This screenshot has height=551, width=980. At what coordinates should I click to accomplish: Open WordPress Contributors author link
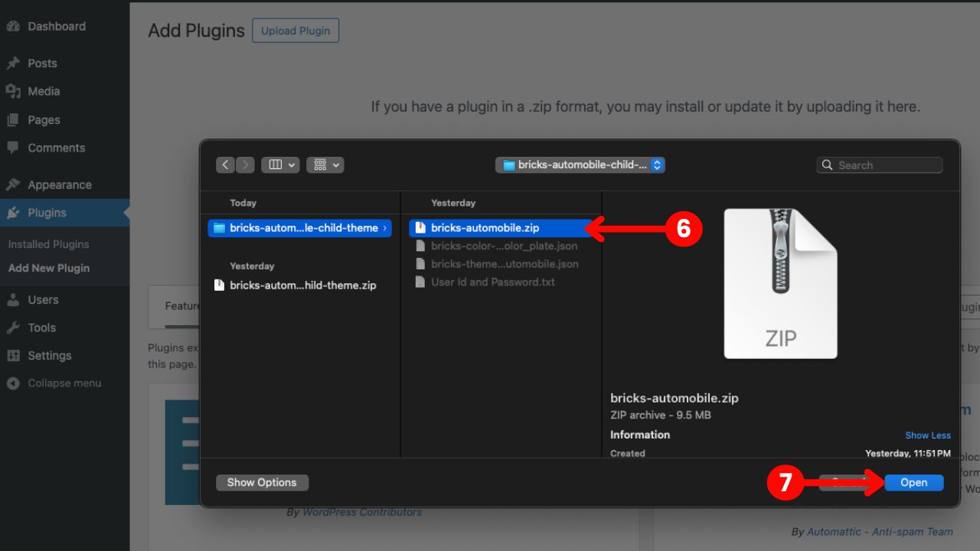point(362,512)
